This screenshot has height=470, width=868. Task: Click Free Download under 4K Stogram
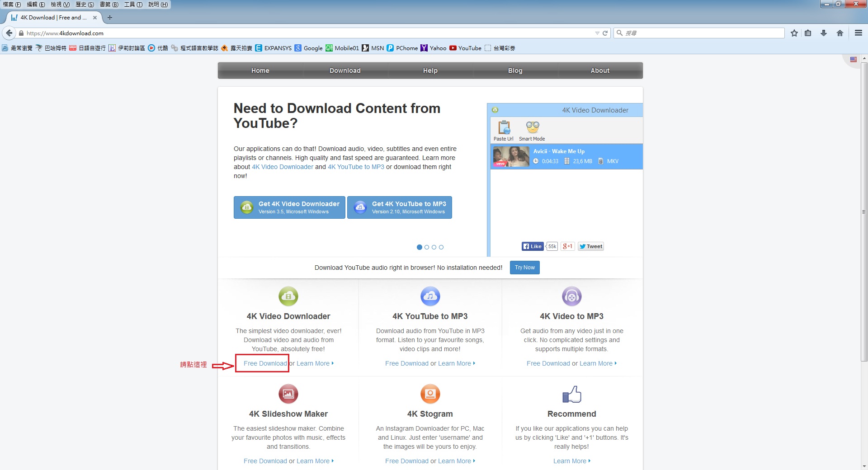tap(407, 461)
